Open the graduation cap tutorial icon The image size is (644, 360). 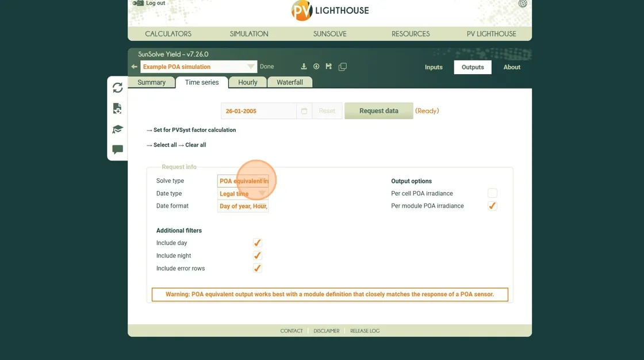(117, 129)
